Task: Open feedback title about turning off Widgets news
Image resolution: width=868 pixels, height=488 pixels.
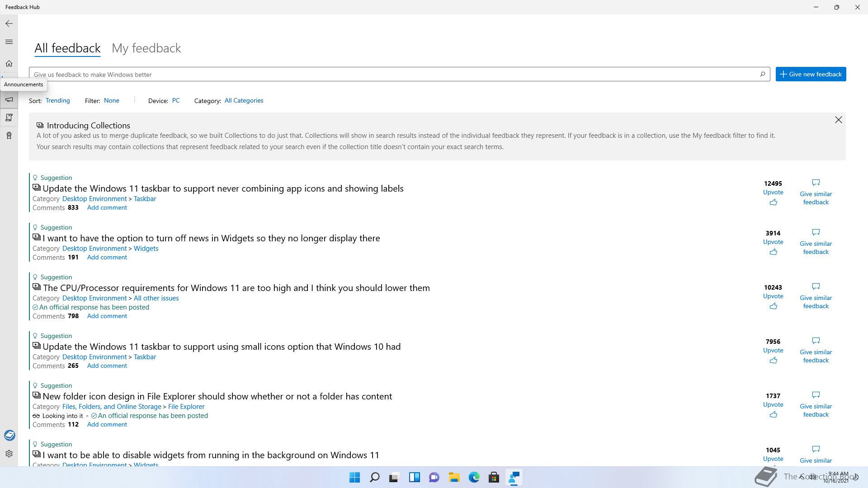Action: [211, 238]
